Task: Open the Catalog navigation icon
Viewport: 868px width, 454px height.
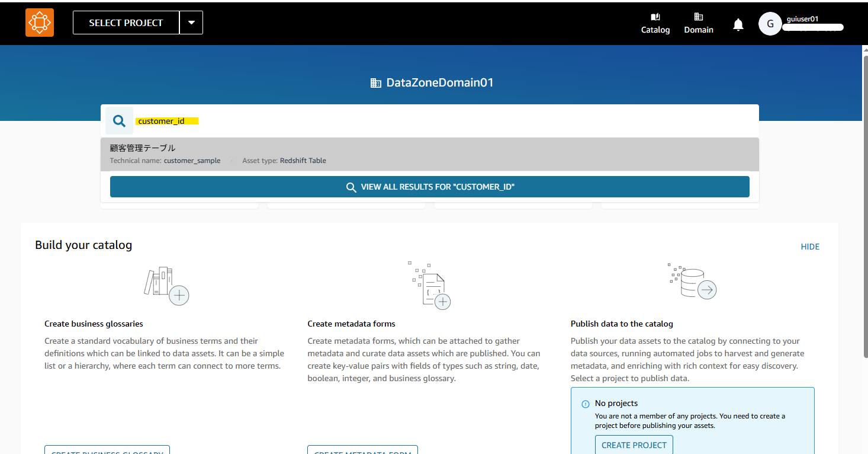Action: [x=655, y=23]
